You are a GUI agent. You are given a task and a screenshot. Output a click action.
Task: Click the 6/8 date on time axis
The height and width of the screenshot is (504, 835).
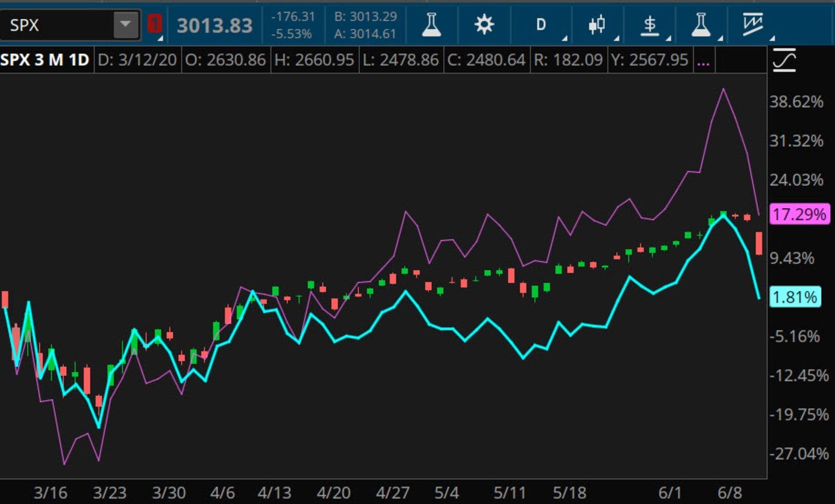point(729,493)
